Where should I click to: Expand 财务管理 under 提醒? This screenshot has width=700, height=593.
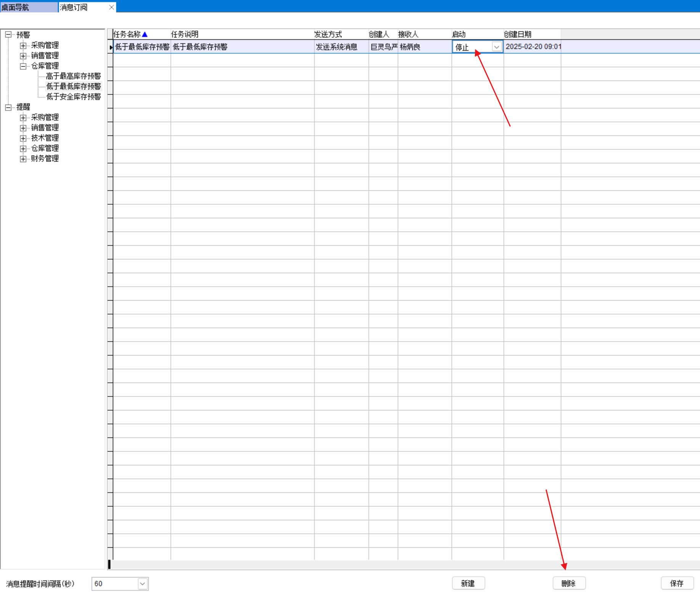pyautogui.click(x=23, y=159)
